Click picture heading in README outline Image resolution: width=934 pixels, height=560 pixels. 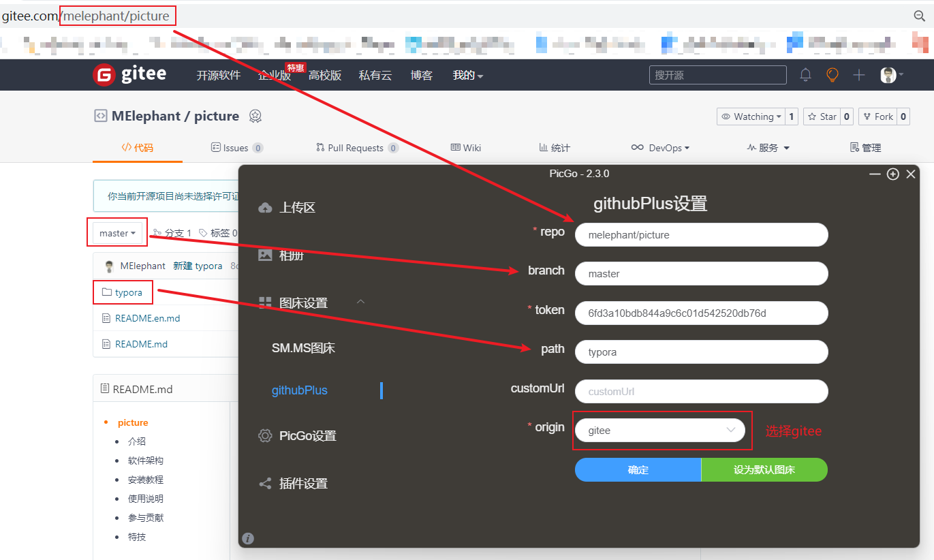pyautogui.click(x=133, y=422)
